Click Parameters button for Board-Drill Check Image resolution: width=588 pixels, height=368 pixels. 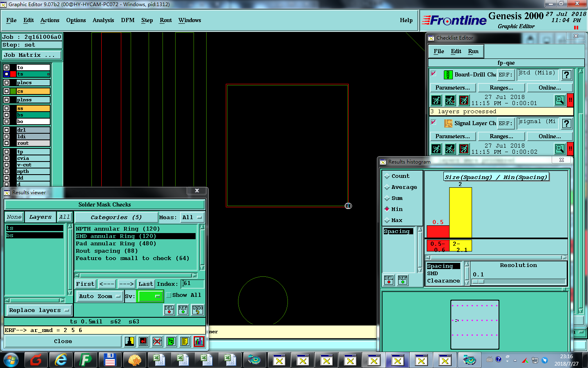click(x=452, y=88)
